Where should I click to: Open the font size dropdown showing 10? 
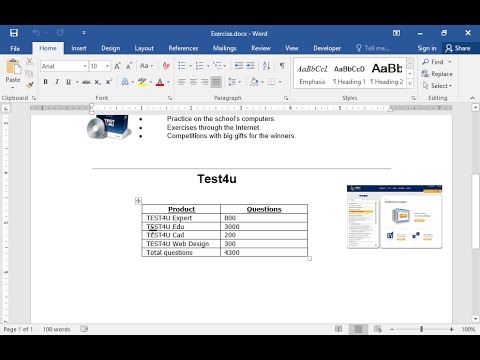(100, 66)
